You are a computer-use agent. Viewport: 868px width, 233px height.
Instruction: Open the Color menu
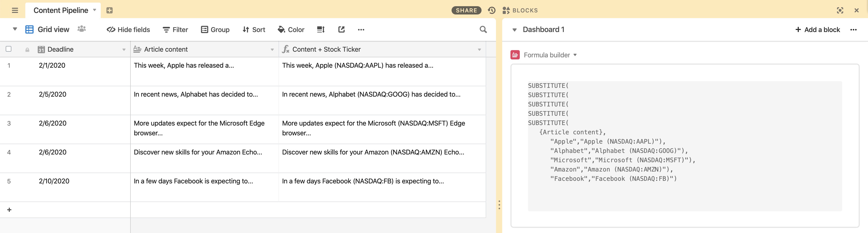(x=291, y=30)
